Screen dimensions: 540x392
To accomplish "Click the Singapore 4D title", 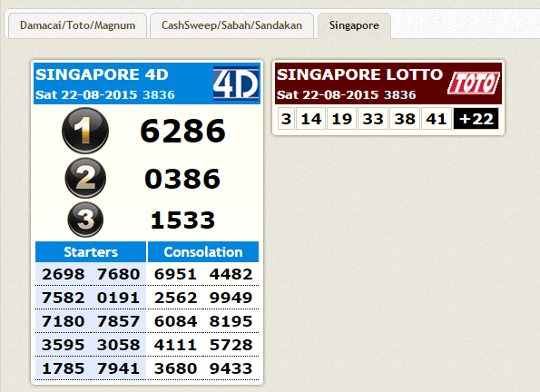I will point(102,74).
